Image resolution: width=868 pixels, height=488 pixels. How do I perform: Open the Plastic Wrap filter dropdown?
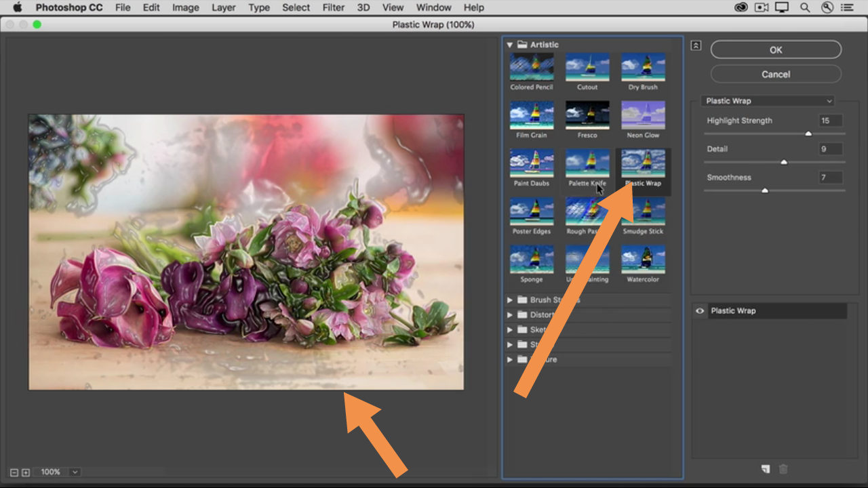(x=768, y=101)
